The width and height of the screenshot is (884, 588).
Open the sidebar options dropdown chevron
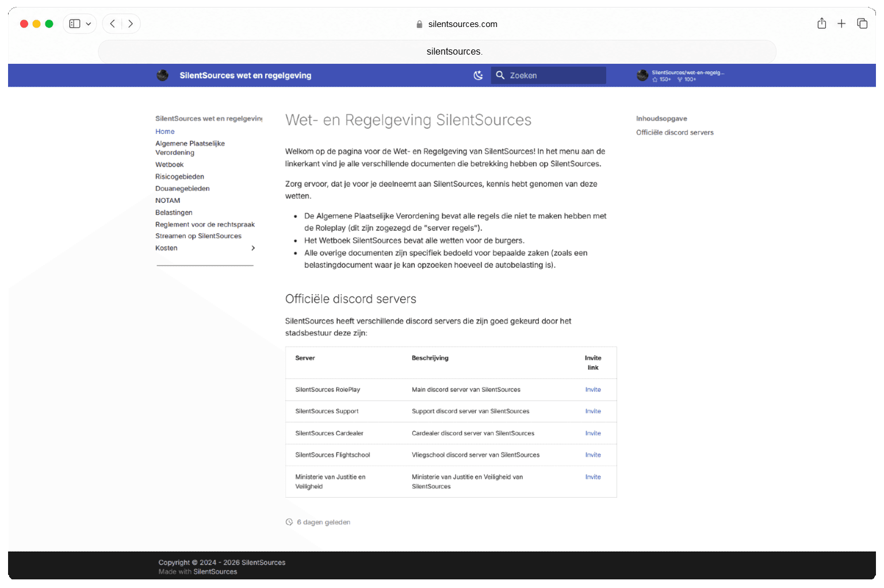pyautogui.click(x=89, y=24)
